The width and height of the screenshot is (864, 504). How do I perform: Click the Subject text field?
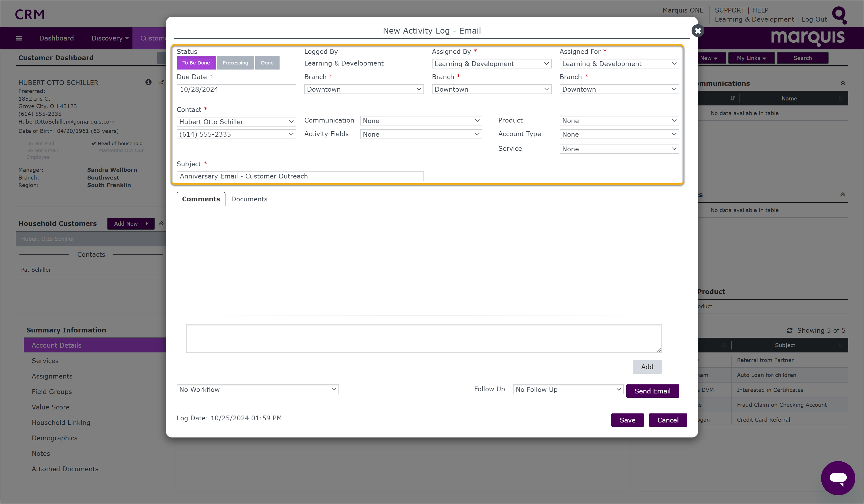300,176
